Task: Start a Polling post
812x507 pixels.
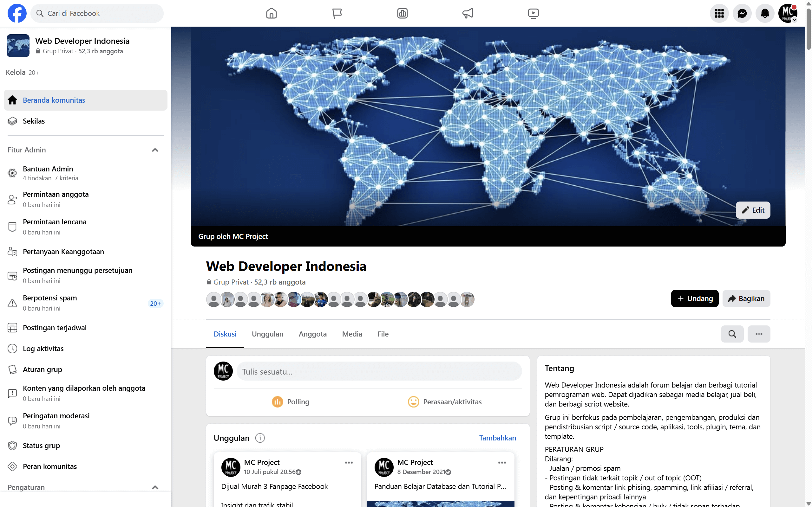Action: [290, 401]
